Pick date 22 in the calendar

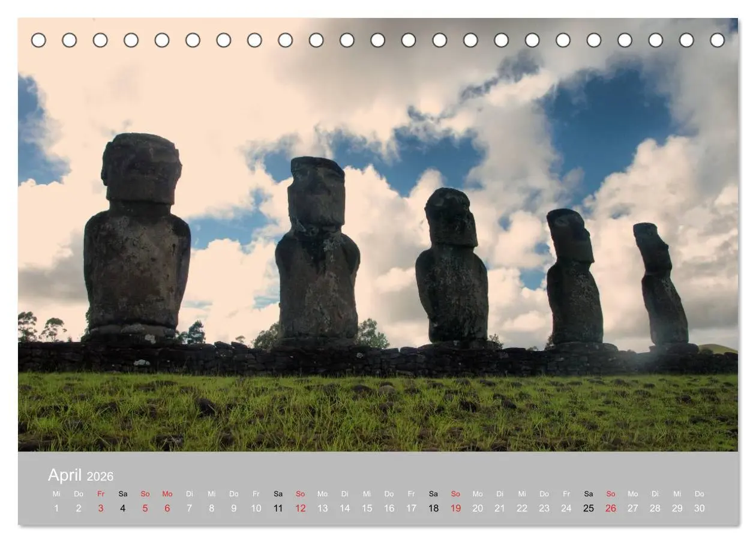pos(522,508)
